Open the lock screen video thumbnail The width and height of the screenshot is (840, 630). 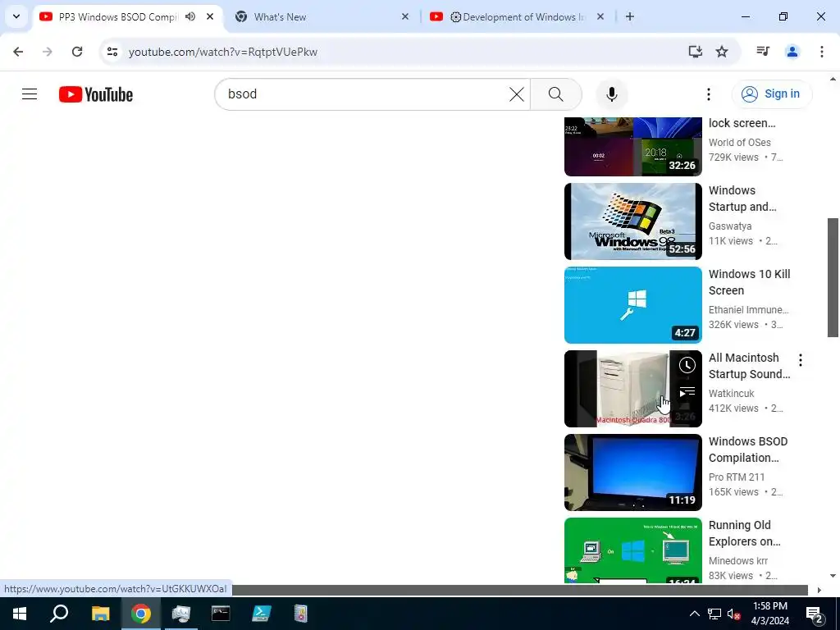(632, 146)
